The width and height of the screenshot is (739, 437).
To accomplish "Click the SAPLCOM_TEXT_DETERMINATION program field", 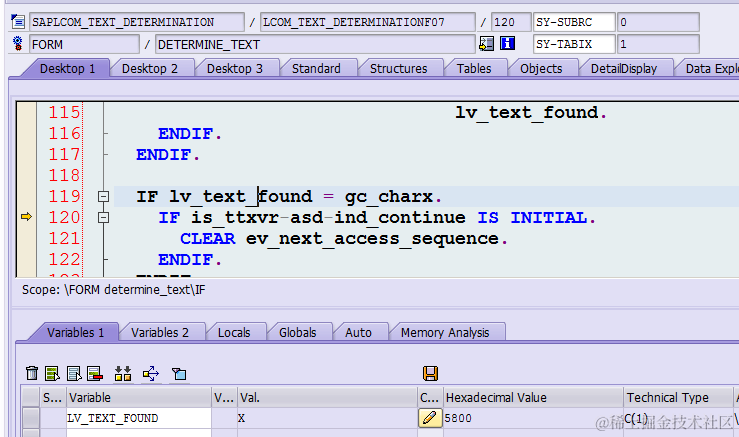I will (137, 22).
